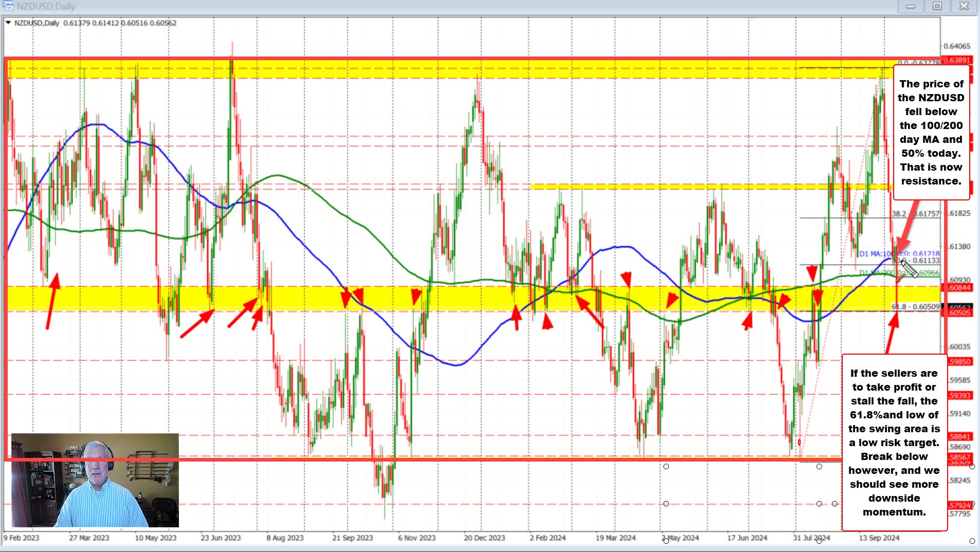
Task: Click the red down arrow above the 21 Sep 2023 swing area
Action: pyautogui.click(x=346, y=298)
